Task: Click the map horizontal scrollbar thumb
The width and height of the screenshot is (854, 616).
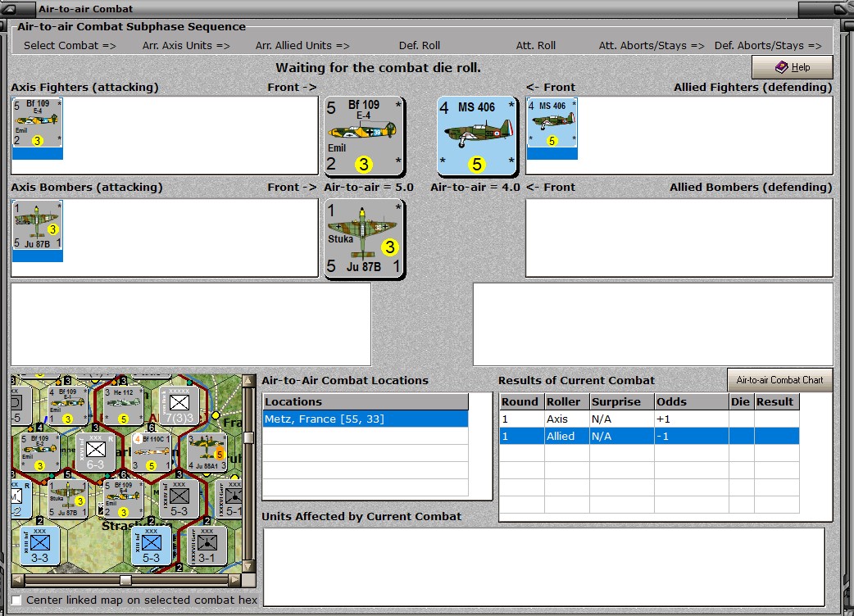Action: point(126,580)
